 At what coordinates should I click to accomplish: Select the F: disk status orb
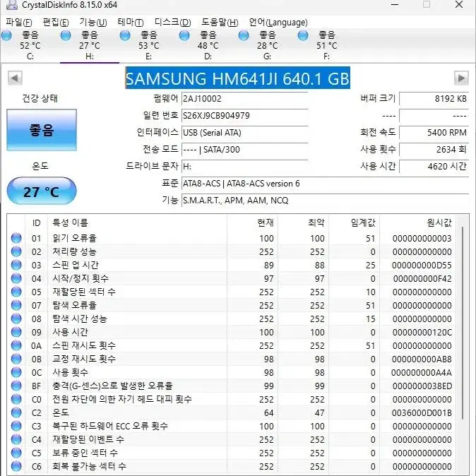point(303,35)
